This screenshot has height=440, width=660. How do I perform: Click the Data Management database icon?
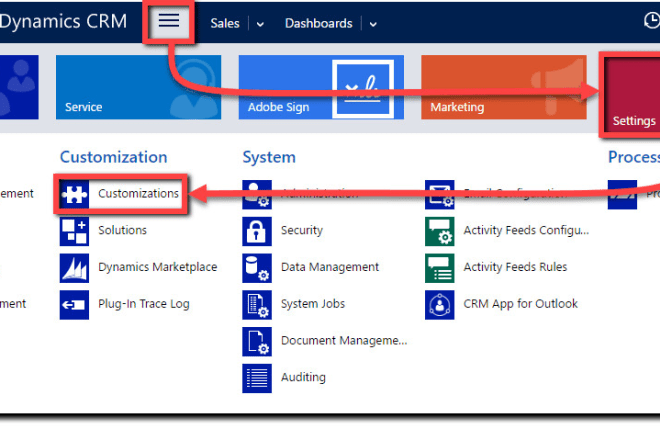[x=257, y=268]
